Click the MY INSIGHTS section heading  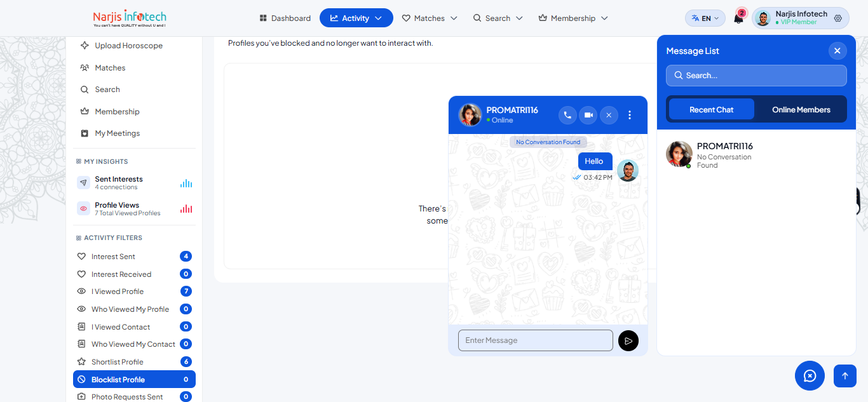click(x=106, y=161)
